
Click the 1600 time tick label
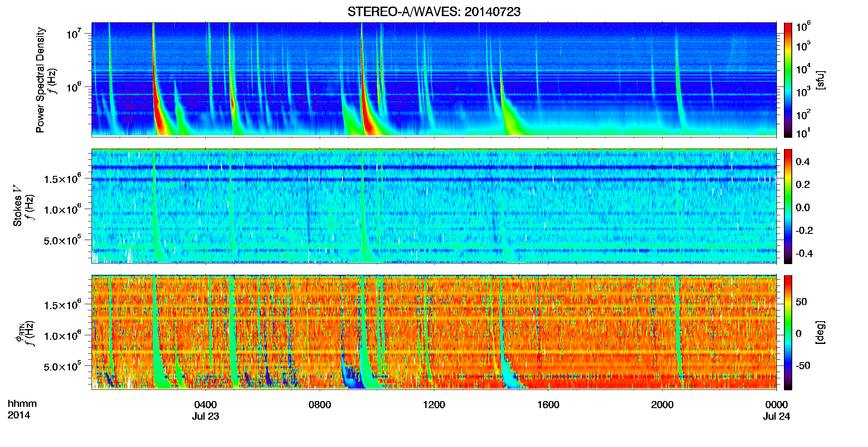point(548,405)
